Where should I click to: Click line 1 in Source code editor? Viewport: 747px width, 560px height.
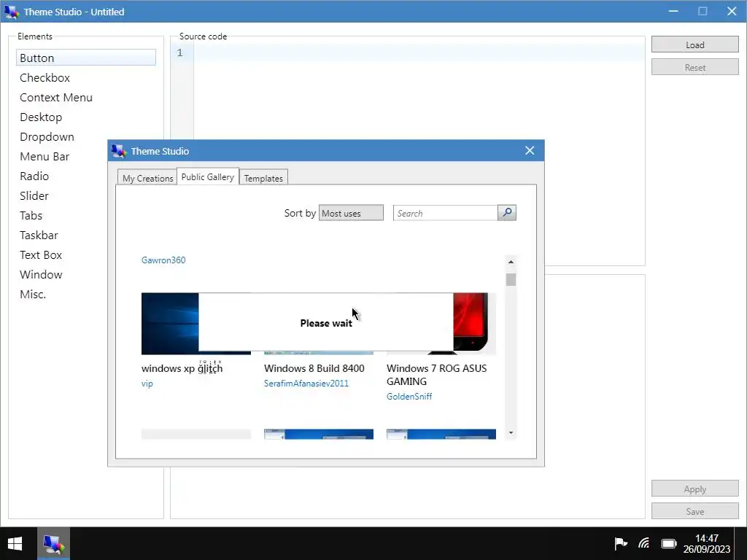(x=419, y=52)
